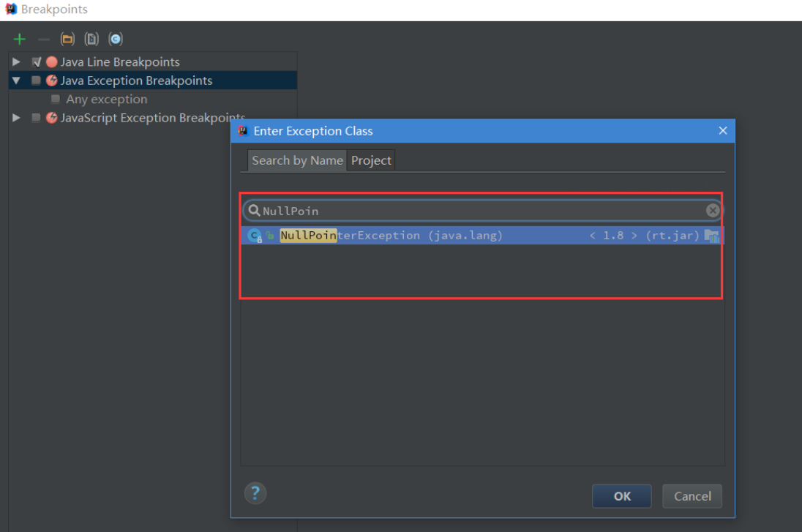The width and height of the screenshot is (802, 532).
Task: Expand JavaScript Exception Breakpoints node
Action: click(16, 118)
